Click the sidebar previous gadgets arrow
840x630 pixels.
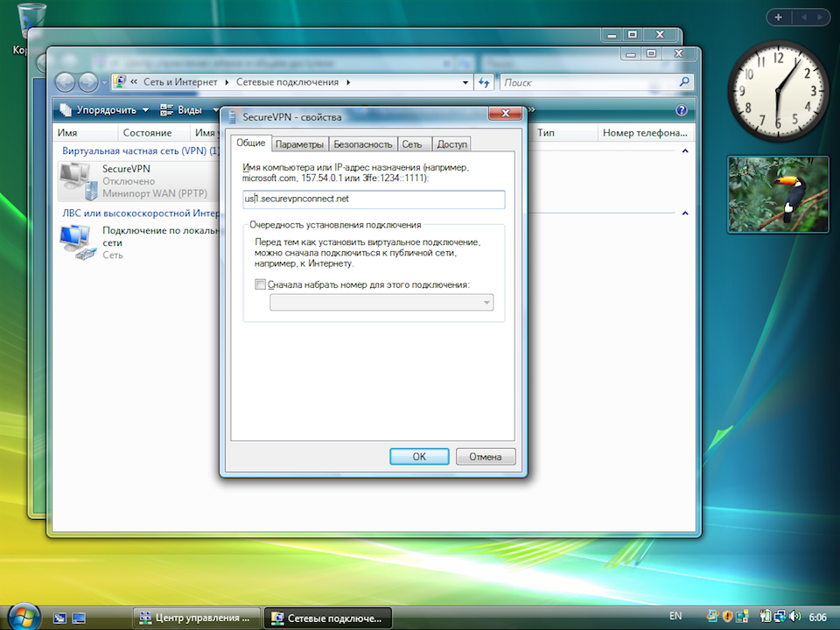tap(803, 17)
